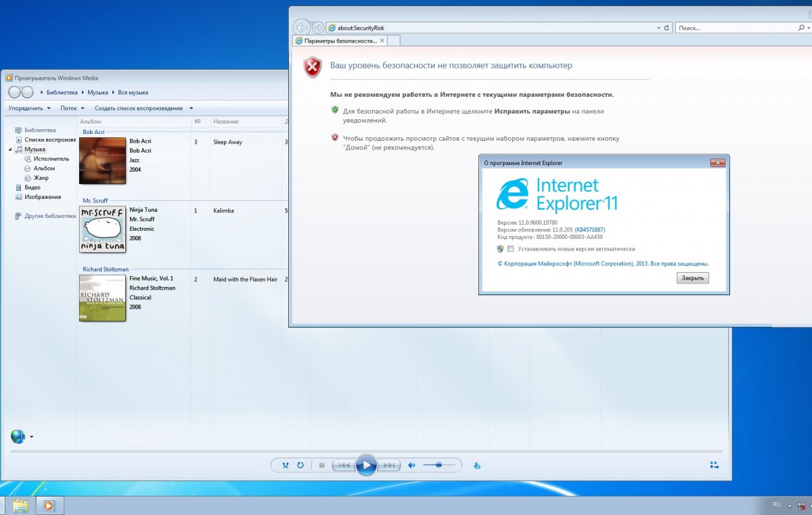Image resolution: width=812 pixels, height=515 pixels.
Task: Select the Bob Acri album cover
Action: [x=103, y=160]
